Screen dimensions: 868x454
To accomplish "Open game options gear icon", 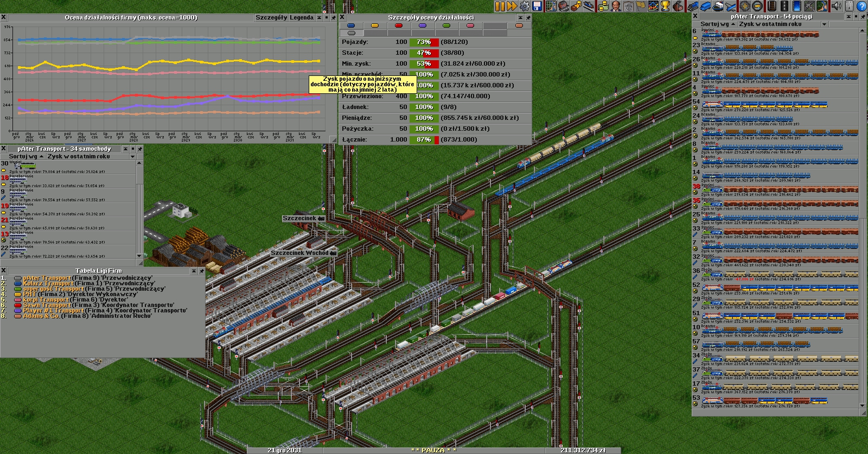I will click(x=524, y=6).
